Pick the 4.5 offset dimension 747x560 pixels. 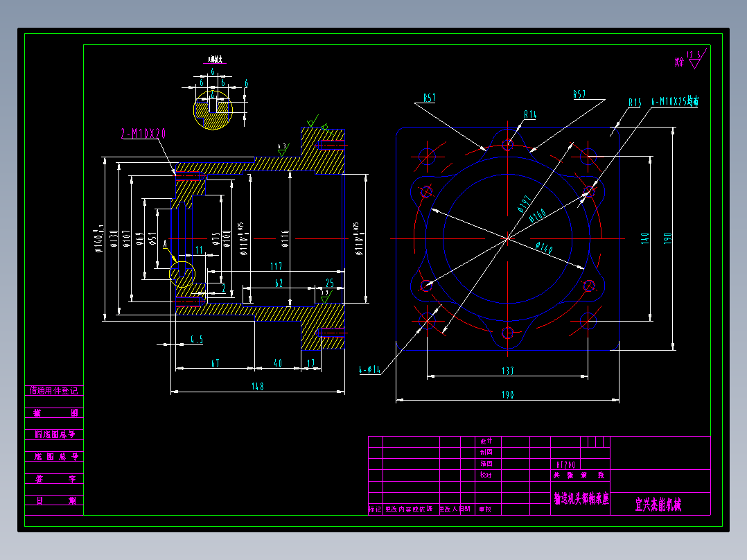197,340
